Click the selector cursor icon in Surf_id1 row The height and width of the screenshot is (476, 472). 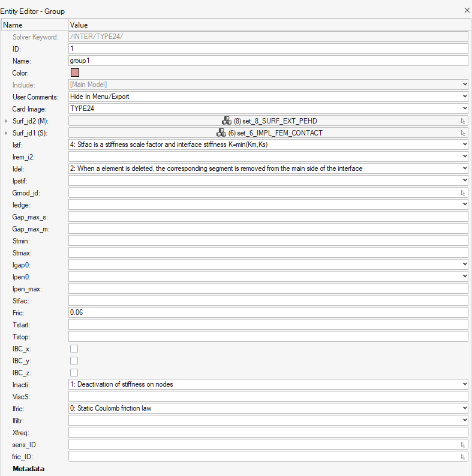[x=463, y=133]
